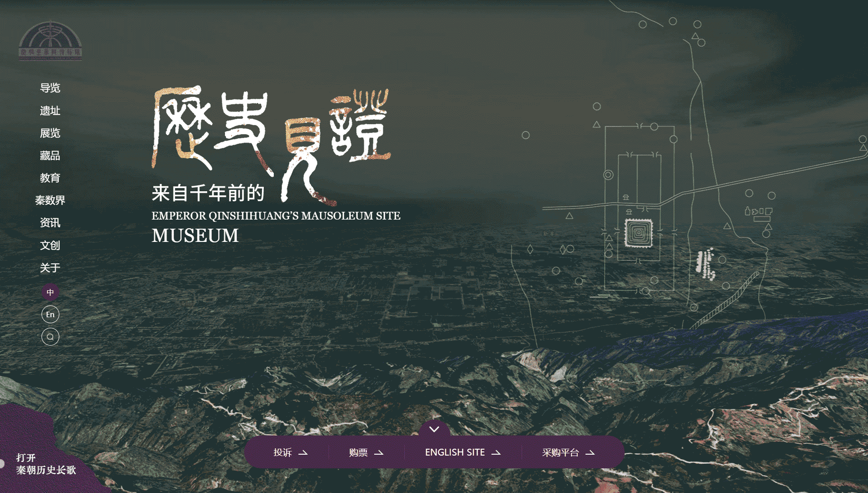Go to the 资讯 section
868x493 pixels.
pyautogui.click(x=50, y=223)
